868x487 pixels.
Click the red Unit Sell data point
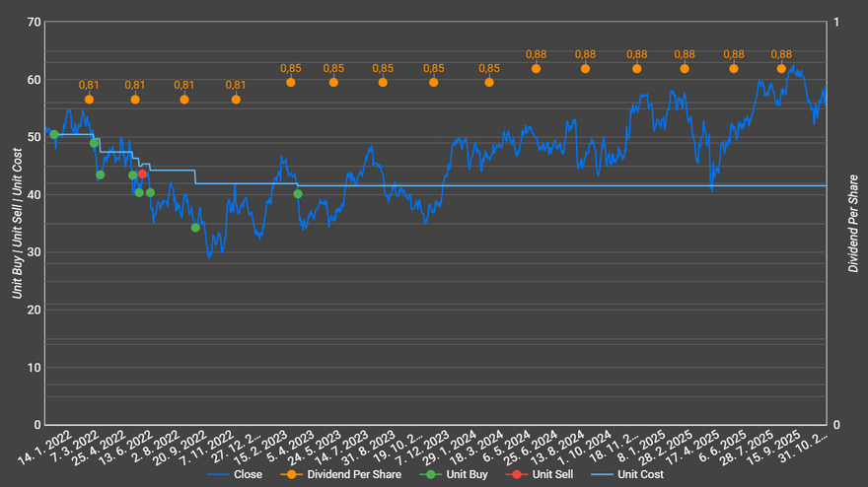[x=142, y=174]
